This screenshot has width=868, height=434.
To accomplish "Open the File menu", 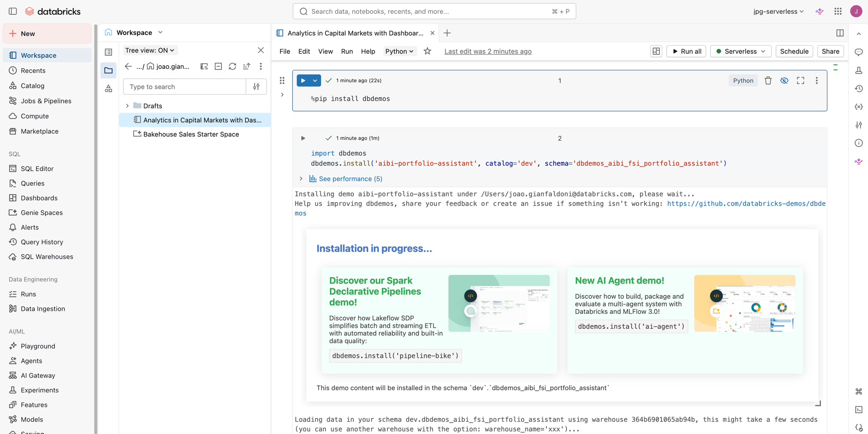I will (x=285, y=51).
